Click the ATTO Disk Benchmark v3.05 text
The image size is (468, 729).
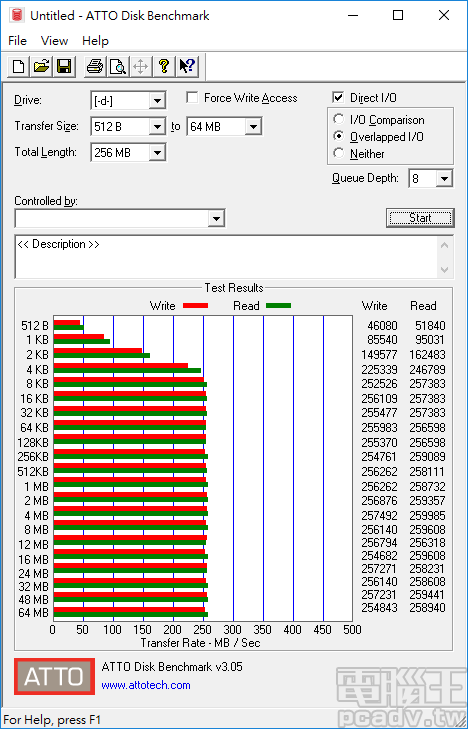(x=172, y=667)
